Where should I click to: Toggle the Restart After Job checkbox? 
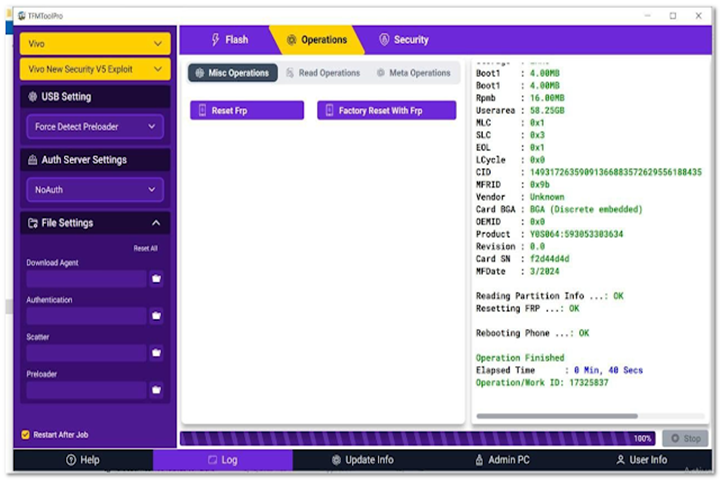pyautogui.click(x=26, y=435)
